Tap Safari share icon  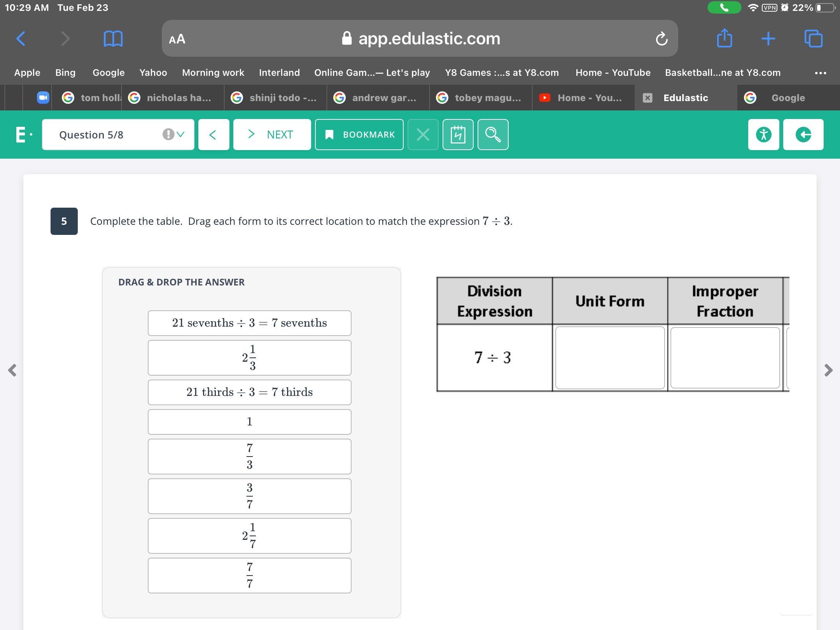724,38
